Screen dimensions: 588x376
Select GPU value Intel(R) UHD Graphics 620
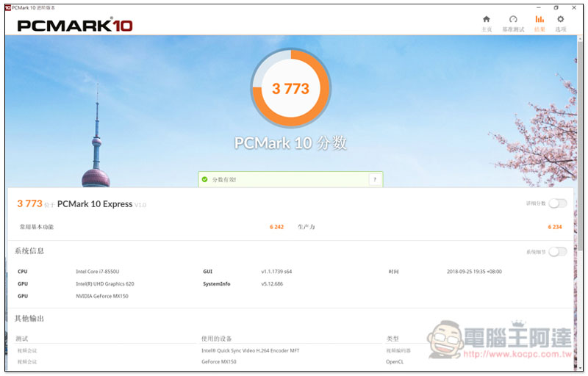coord(105,284)
